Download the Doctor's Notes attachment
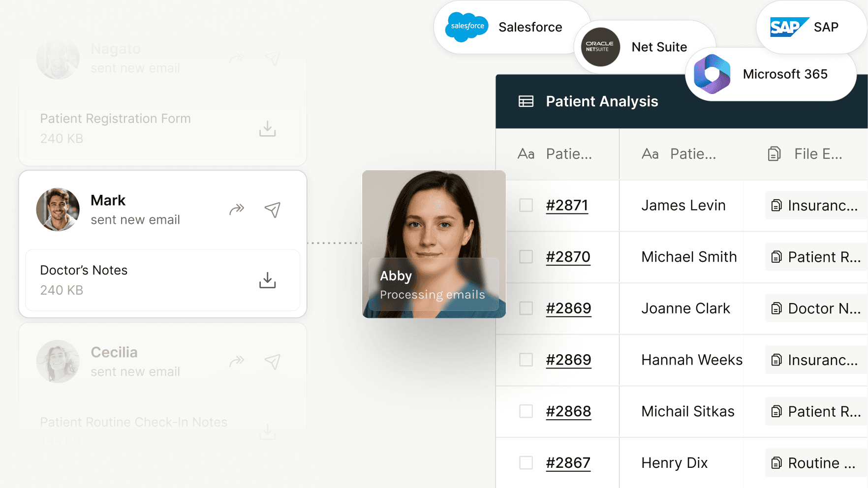Image resolution: width=868 pixels, height=488 pixels. pos(267,280)
